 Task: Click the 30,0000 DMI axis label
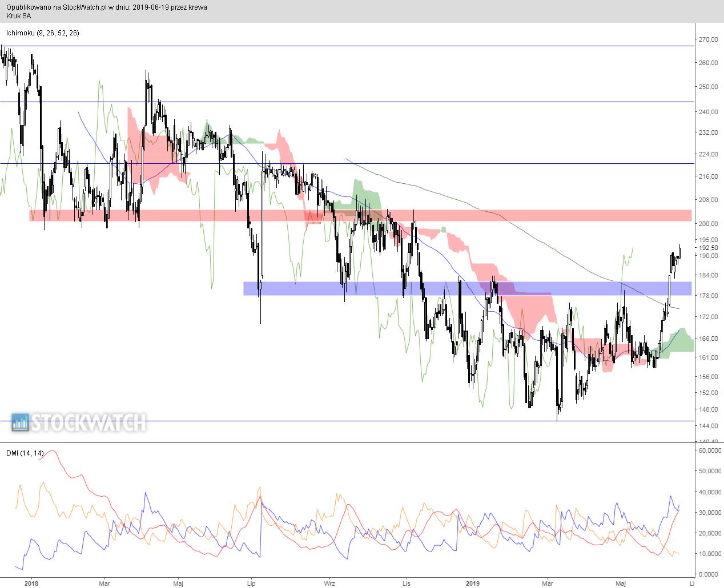pos(710,512)
